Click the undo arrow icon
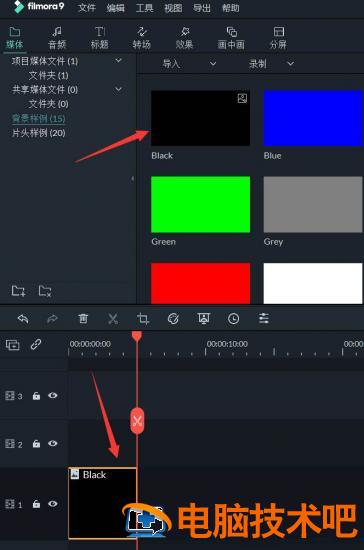Screen dimensions: 364x550 pyautogui.click(x=23, y=319)
